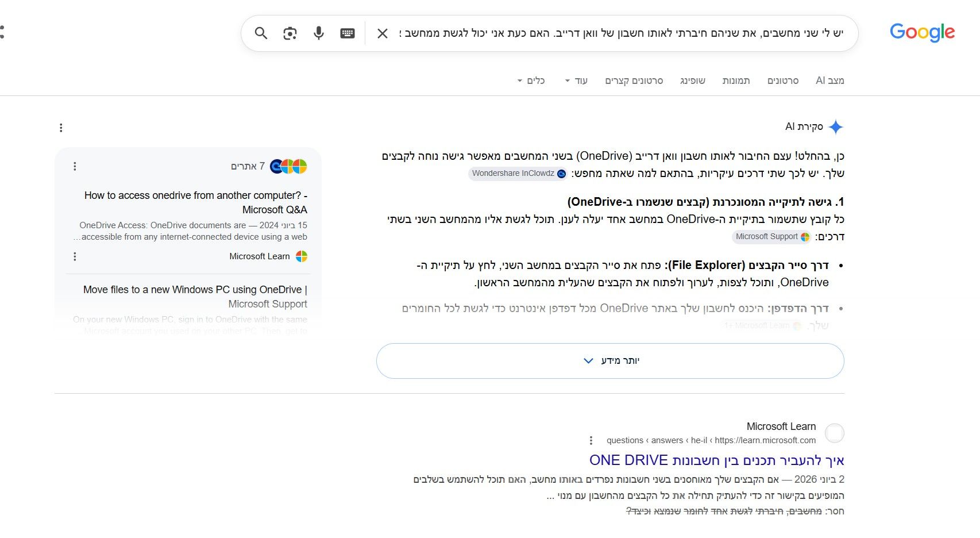980x538 pixels.
Task: Click inside the search query field
Action: 620,33
